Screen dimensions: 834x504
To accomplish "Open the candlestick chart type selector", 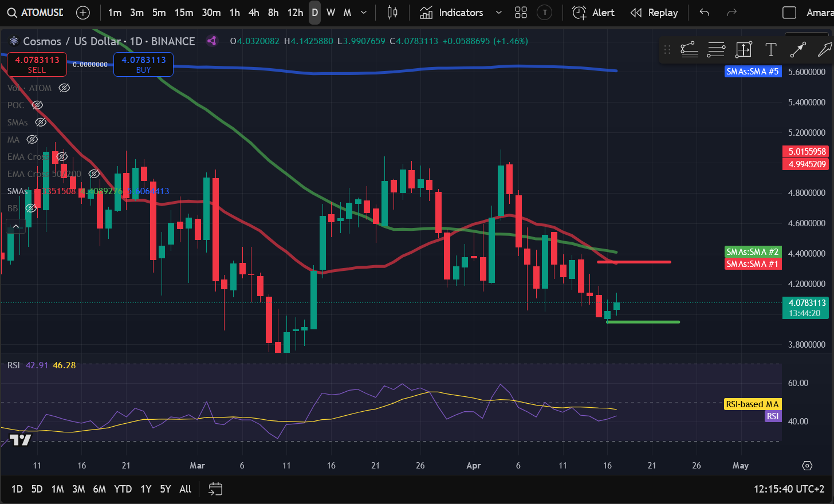I will [x=392, y=13].
